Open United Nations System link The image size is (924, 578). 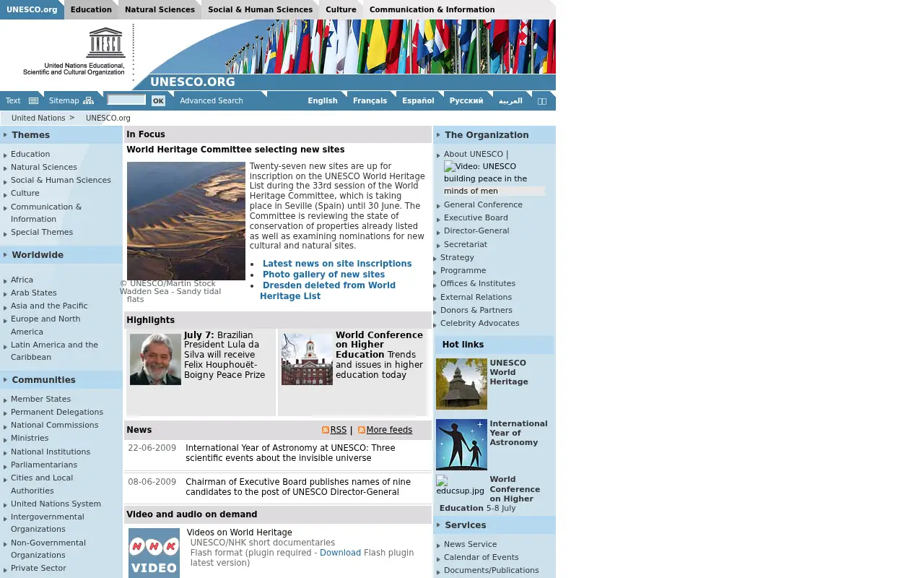[x=56, y=504]
